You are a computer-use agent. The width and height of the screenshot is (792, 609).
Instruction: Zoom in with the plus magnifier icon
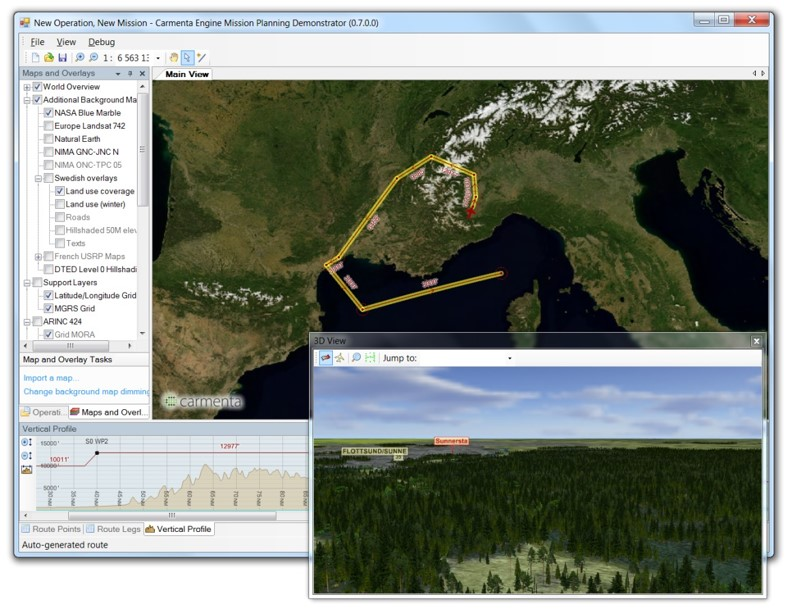(80, 58)
